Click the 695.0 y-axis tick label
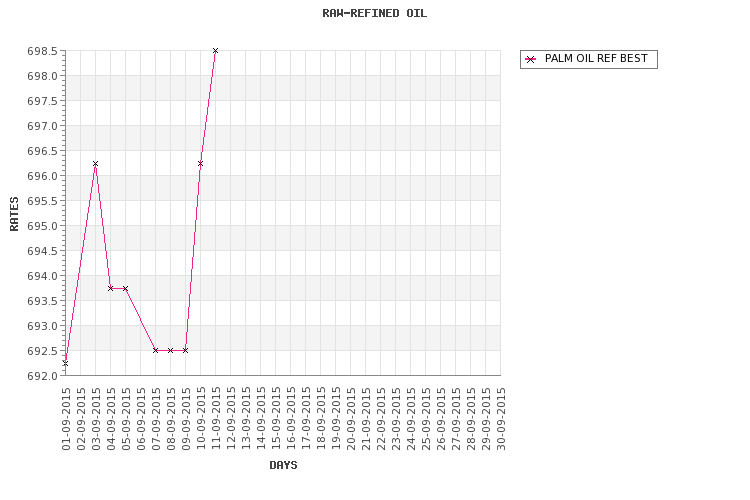Viewport: 750px width, 500px height. (x=43, y=226)
